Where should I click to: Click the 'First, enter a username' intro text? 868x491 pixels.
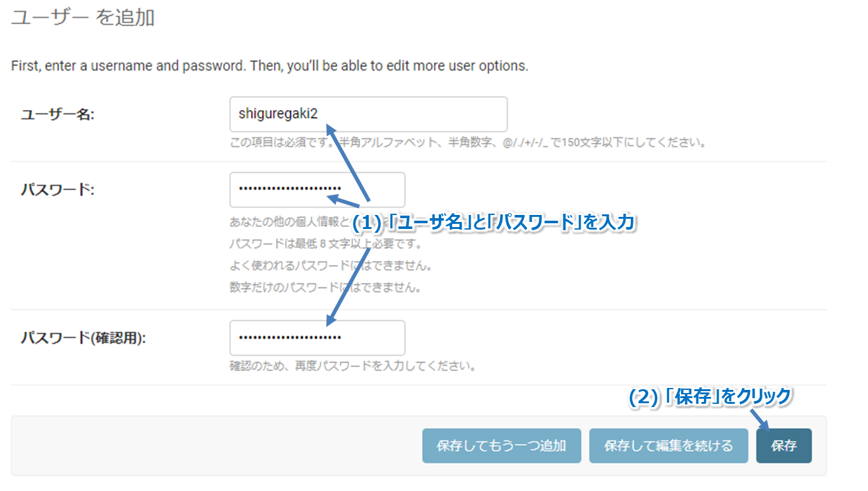tap(270, 66)
